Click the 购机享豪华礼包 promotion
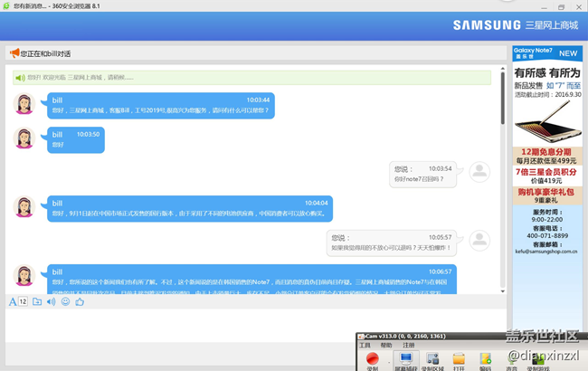Image resolution: width=588 pixels, height=371 pixels. [546, 195]
